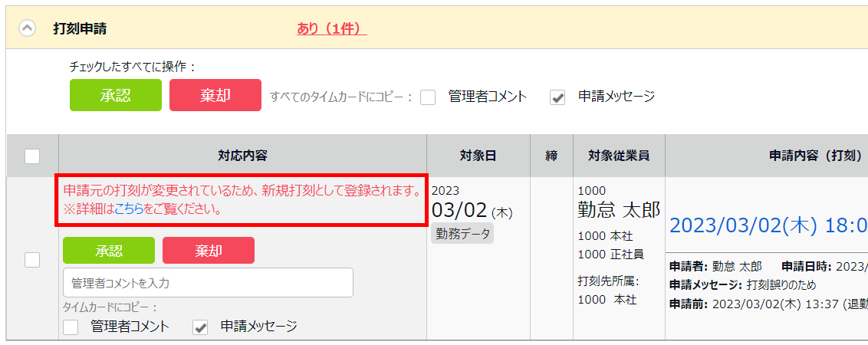
Task: Uncheck the bulk 申請メッセージ copy checkbox
Action: [557, 97]
